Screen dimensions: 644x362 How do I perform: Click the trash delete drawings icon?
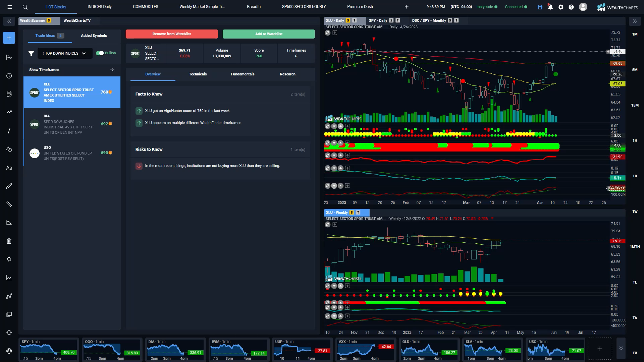click(x=9, y=241)
